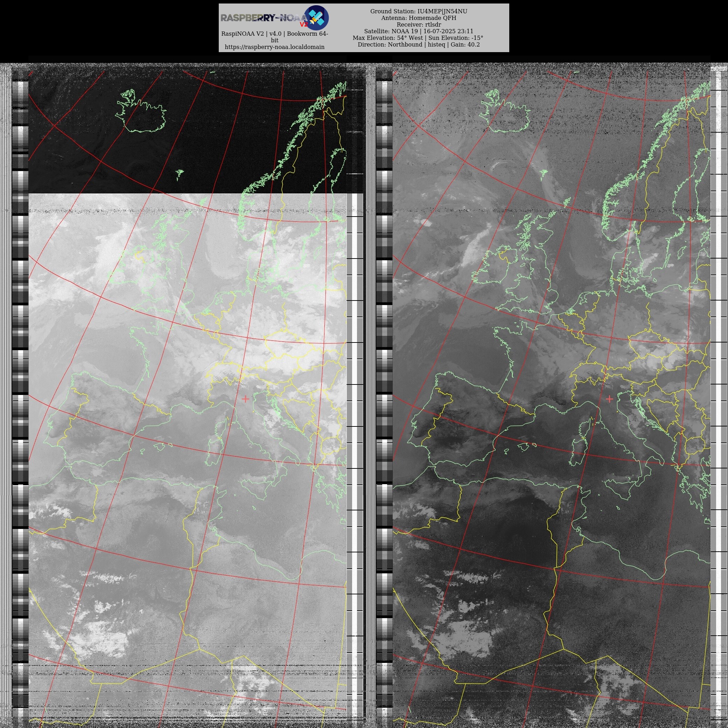Click the red ground-station cross on left image
The height and width of the screenshot is (728, 728).
245,399
